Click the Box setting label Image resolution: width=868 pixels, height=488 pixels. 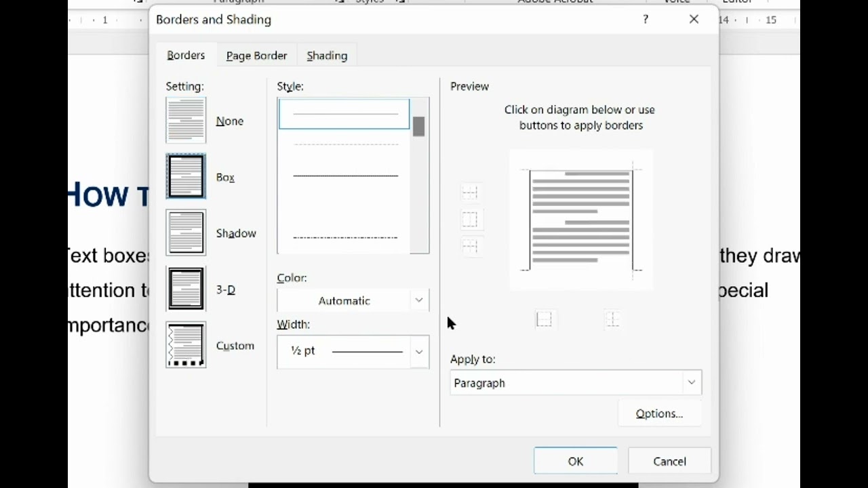pyautogui.click(x=225, y=177)
